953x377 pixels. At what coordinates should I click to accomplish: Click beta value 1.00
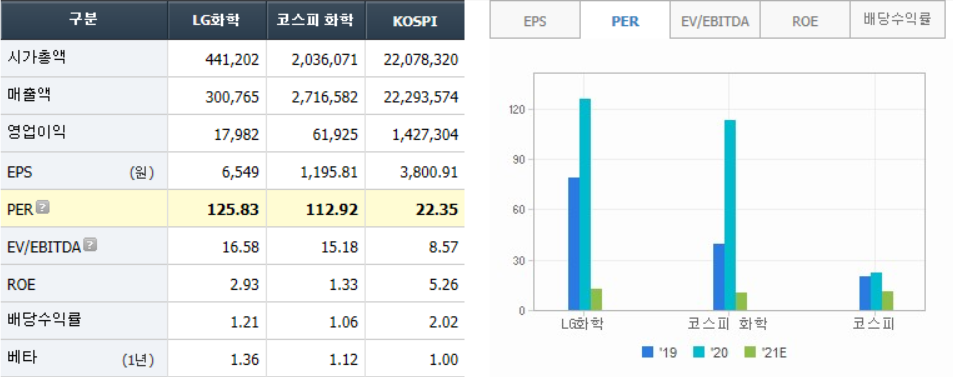(444, 360)
